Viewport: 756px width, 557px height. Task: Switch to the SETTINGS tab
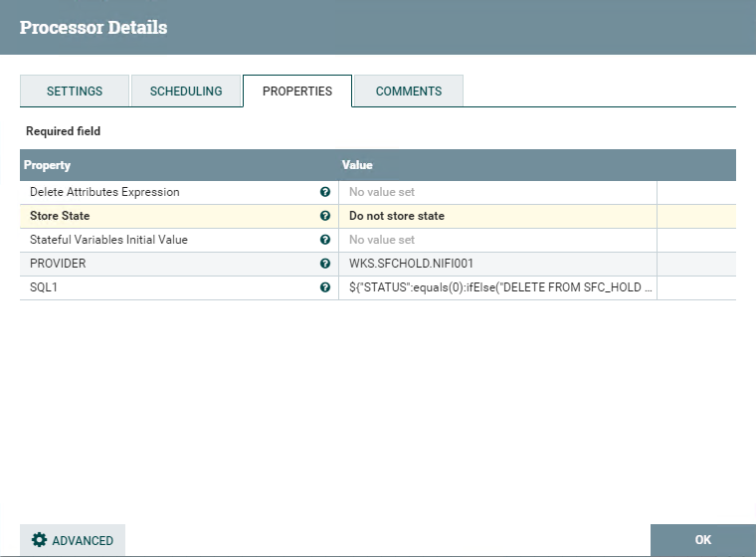click(x=75, y=91)
